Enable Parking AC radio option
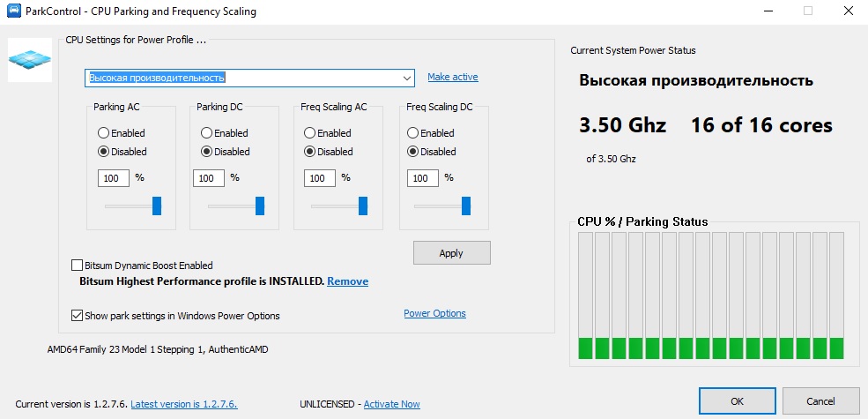 [x=122, y=133]
